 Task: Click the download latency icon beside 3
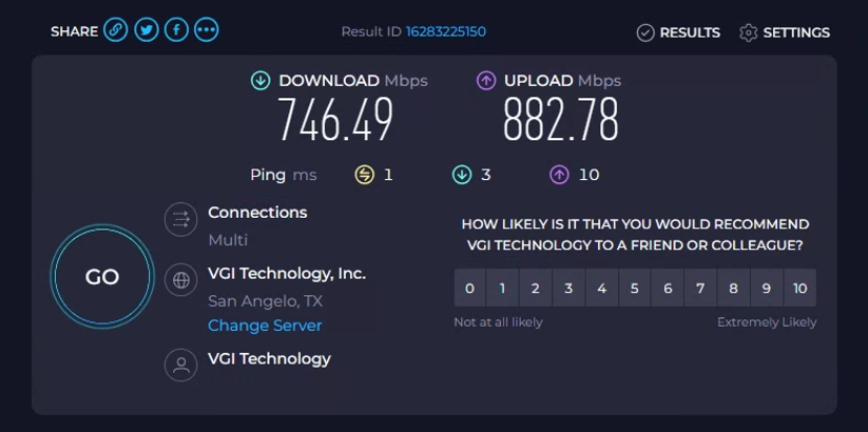(x=462, y=175)
